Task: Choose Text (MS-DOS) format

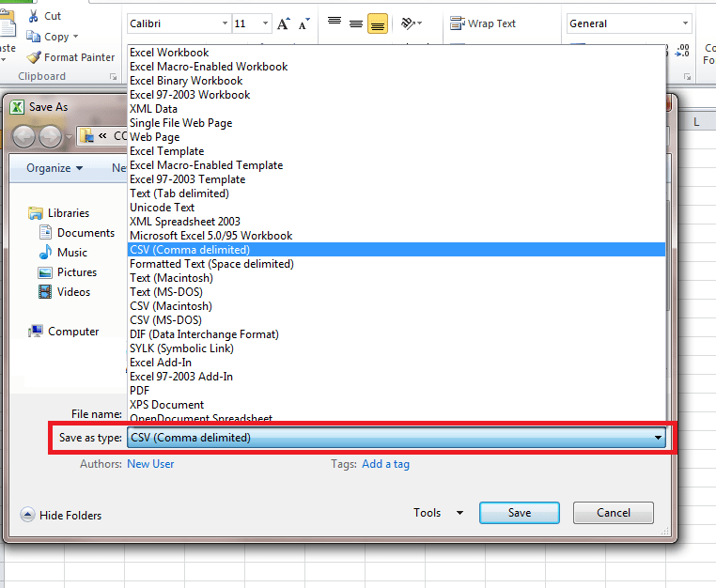Action: tap(396, 292)
